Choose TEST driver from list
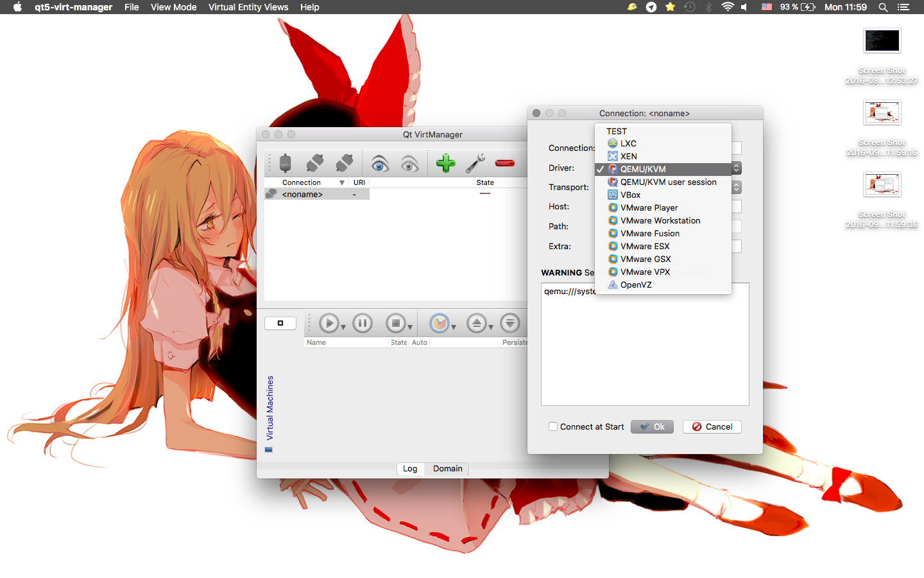 pos(663,131)
